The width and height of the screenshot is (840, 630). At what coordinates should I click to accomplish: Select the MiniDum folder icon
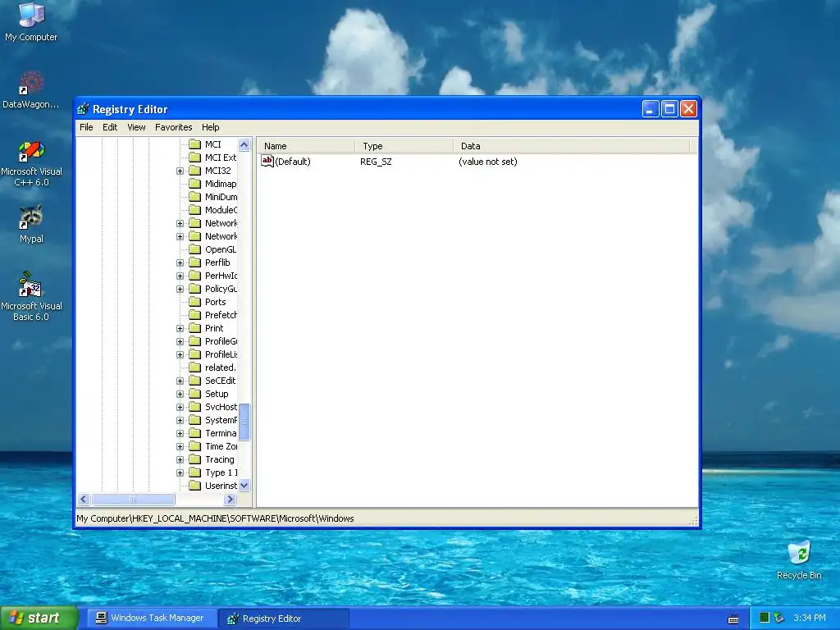pos(195,197)
